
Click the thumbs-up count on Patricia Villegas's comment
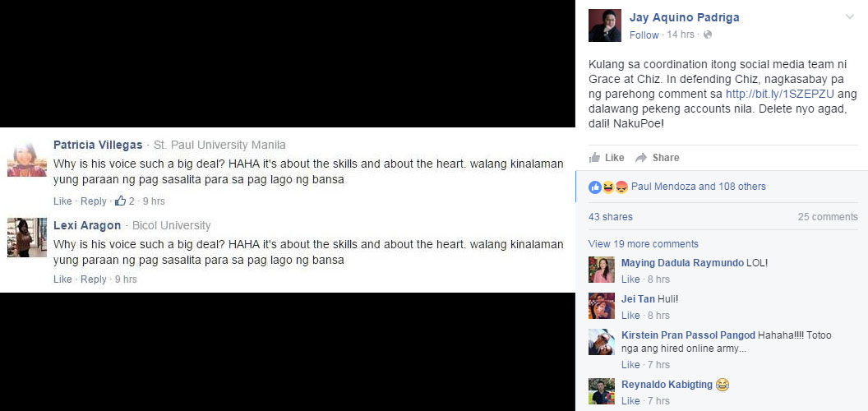pyautogui.click(x=125, y=201)
